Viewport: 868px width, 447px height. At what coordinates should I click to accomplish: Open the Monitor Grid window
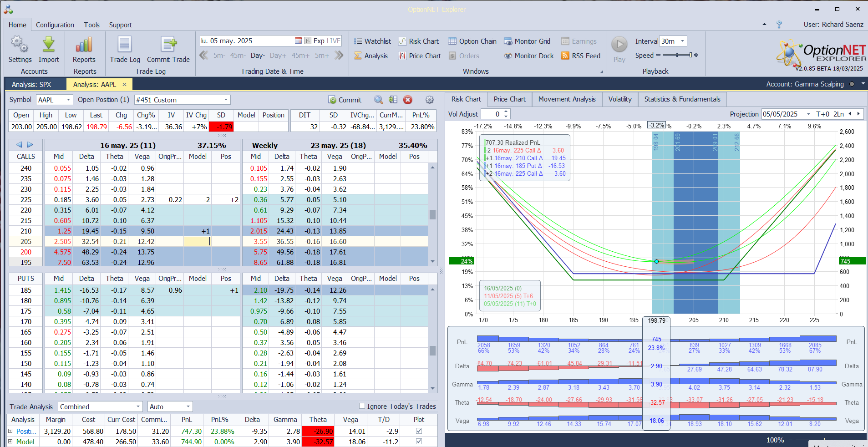527,41
